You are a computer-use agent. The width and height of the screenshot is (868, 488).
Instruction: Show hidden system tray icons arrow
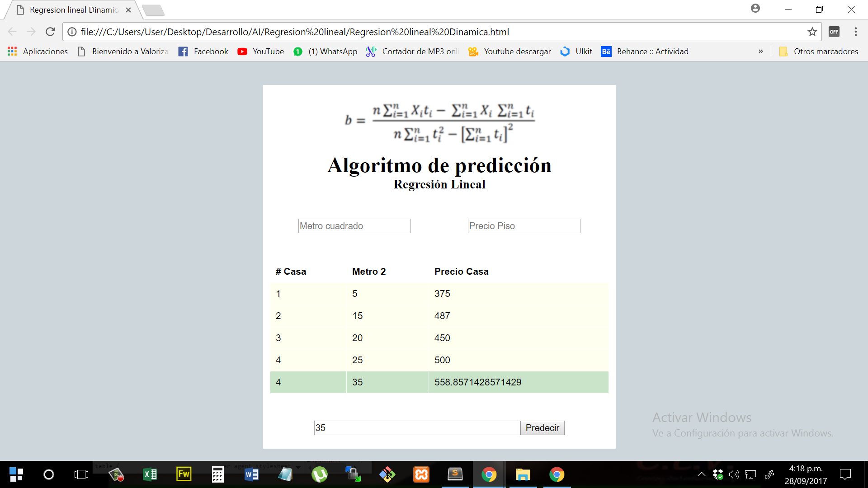coord(701,474)
